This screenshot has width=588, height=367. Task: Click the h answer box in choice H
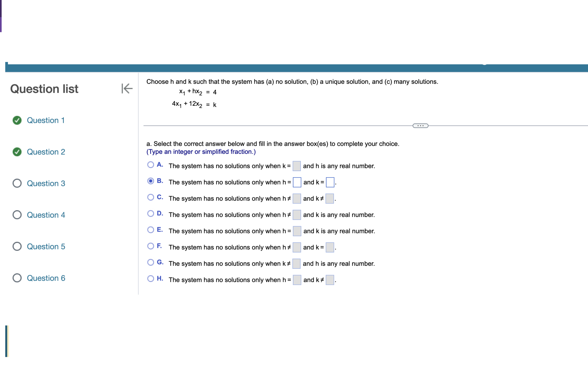click(x=297, y=280)
